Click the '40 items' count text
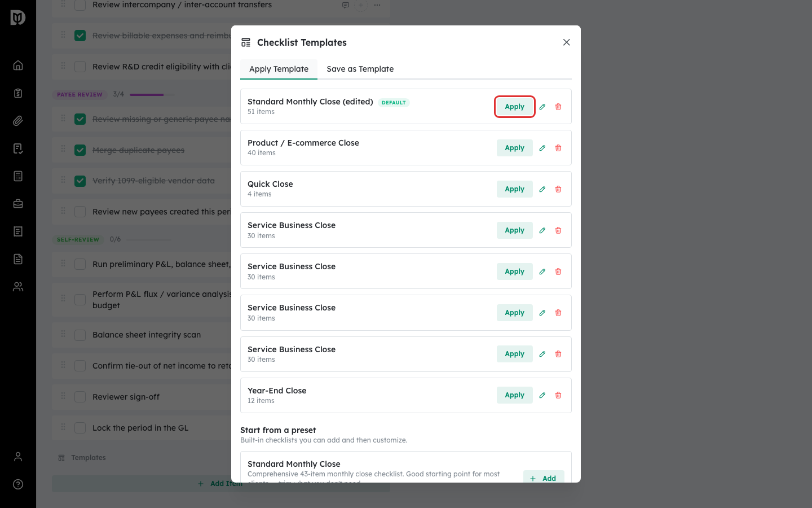 (x=262, y=153)
